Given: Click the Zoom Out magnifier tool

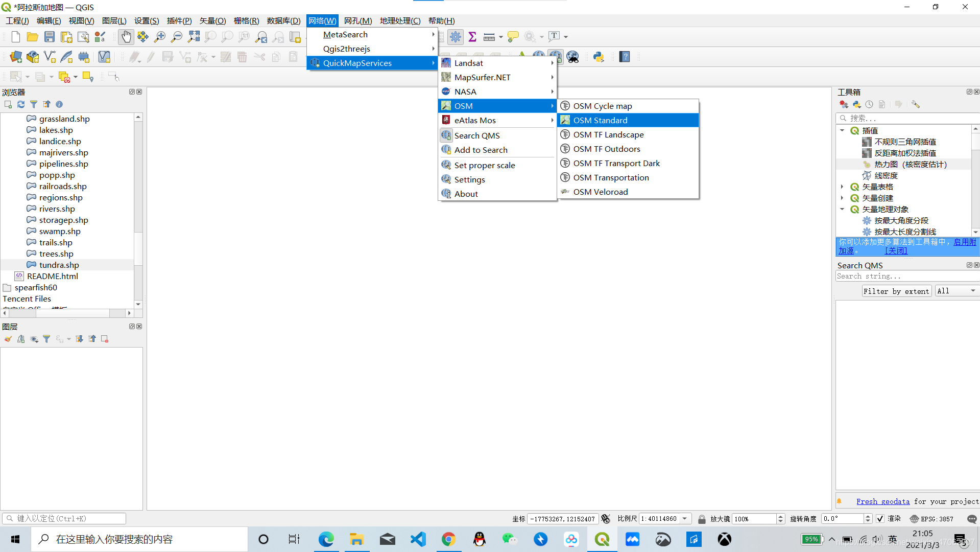Looking at the screenshot, I should pos(177,37).
